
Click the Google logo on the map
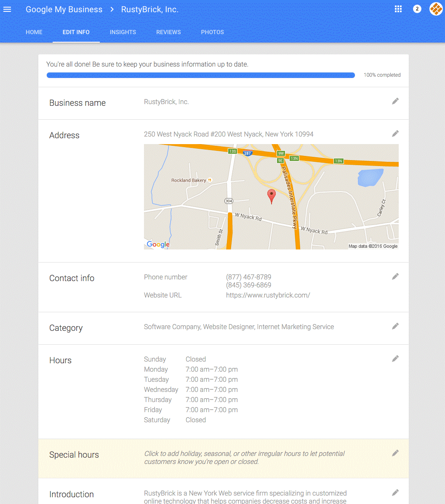point(158,244)
